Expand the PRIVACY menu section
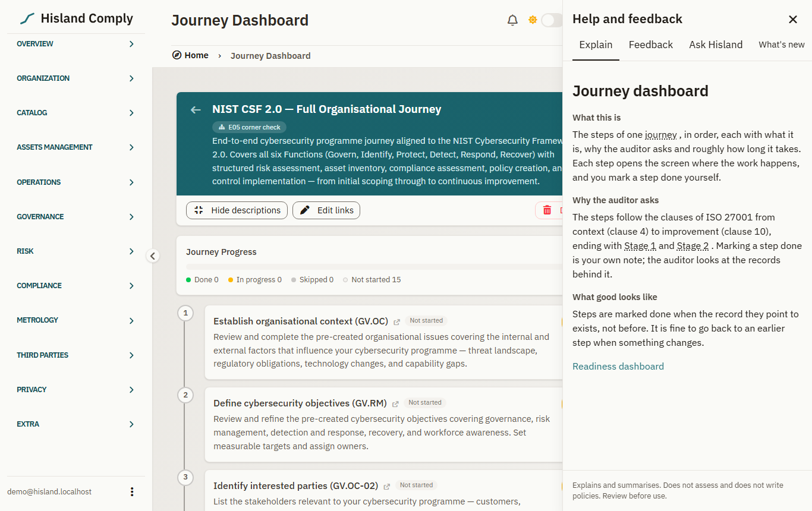812x511 pixels. tap(76, 390)
